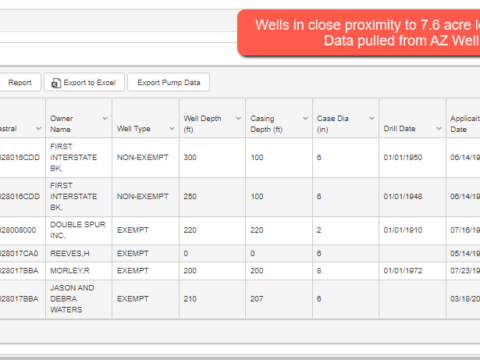Viewport: 480px width, 360px height.
Task: Click application date 03/18 in WATERS row
Action: (465, 299)
